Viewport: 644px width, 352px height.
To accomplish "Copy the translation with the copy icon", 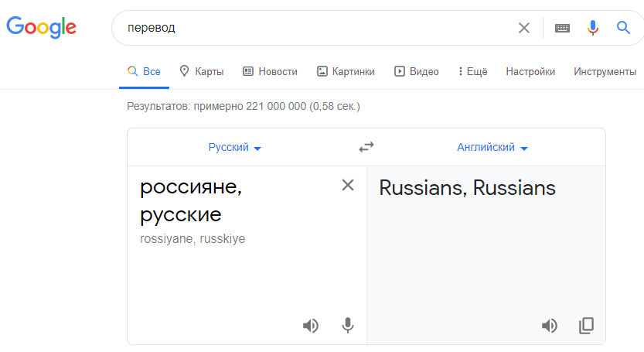I will (x=587, y=326).
